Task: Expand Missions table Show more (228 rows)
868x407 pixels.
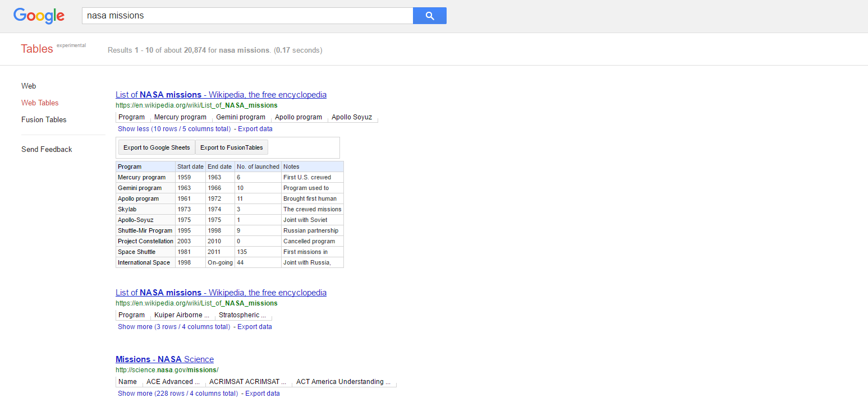Action: 177,394
